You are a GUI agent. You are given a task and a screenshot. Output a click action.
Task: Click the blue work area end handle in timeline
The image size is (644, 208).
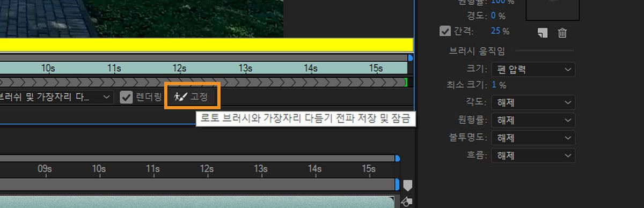point(397,184)
